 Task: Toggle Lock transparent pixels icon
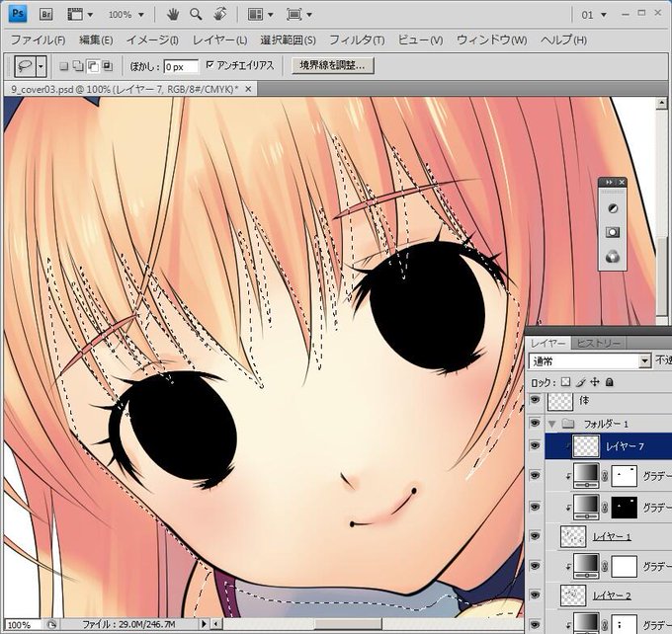click(x=565, y=382)
